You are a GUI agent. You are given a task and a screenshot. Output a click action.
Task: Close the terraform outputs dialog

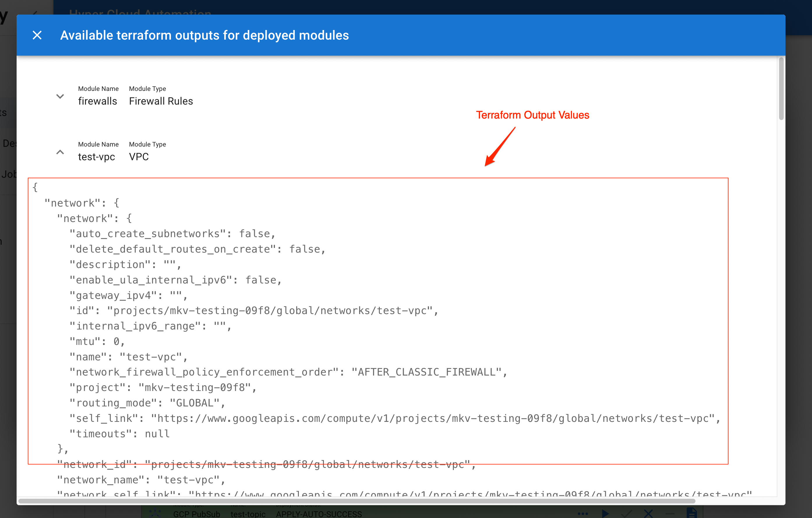[x=37, y=35]
